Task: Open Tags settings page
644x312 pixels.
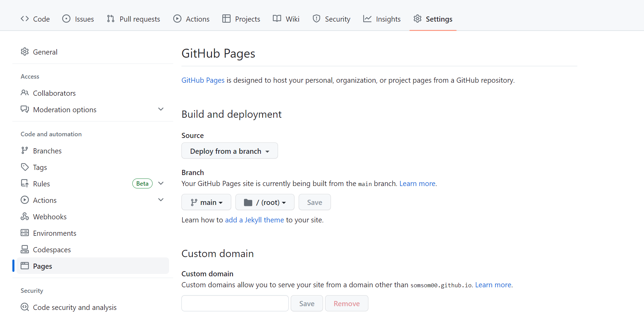Action: [x=93, y=167]
